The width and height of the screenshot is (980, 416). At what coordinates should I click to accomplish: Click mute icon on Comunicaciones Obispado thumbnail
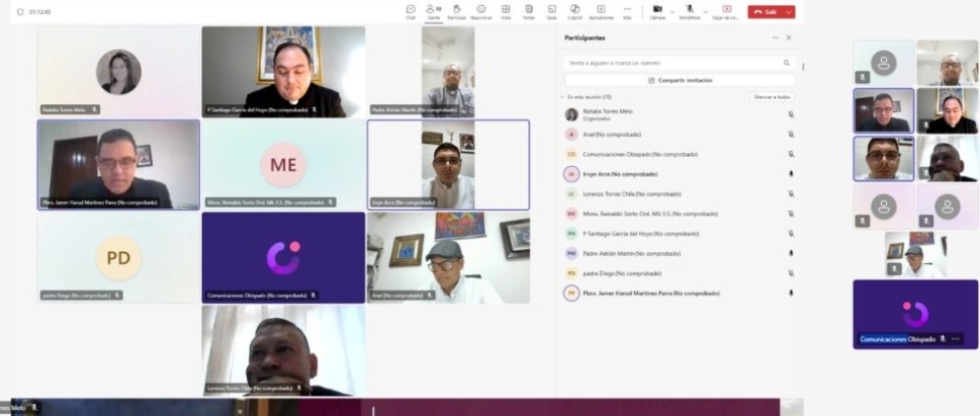tap(943, 339)
